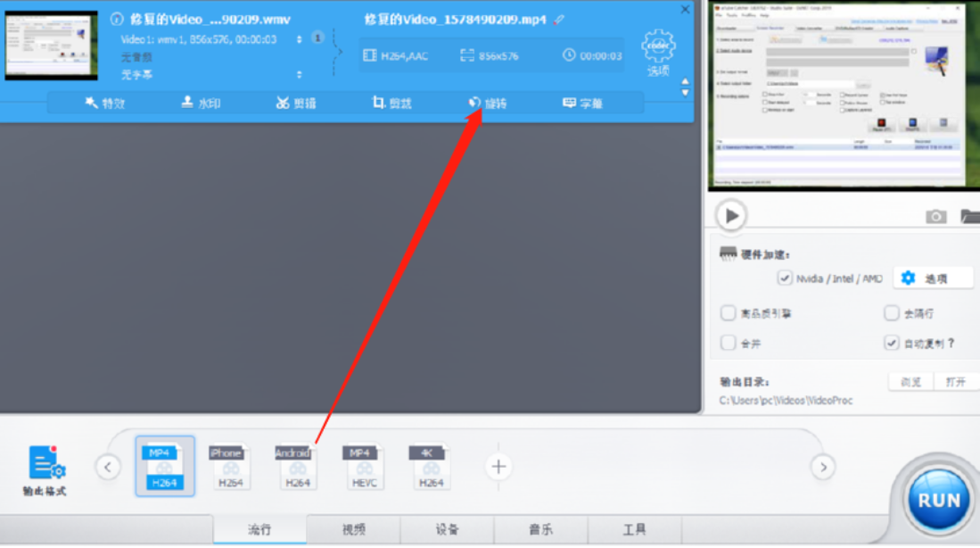Screen dimensions: 980x548
Task: Go to next format presets
Action: (x=823, y=468)
